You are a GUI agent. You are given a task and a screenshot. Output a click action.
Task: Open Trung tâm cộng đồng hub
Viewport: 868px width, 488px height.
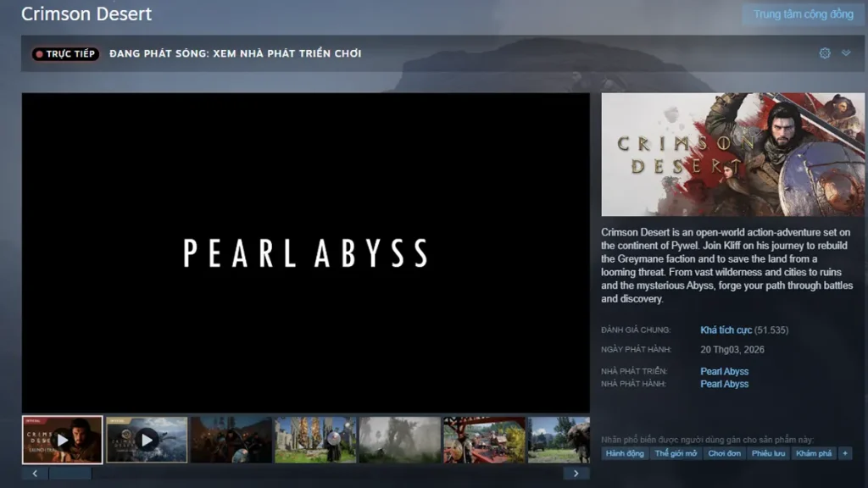(x=804, y=14)
